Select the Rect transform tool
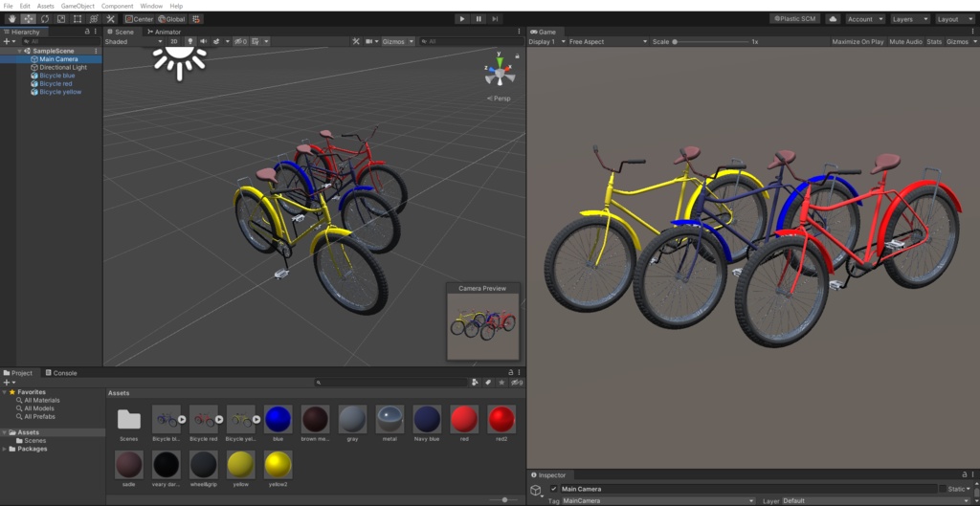The height and width of the screenshot is (506, 980). [78, 19]
